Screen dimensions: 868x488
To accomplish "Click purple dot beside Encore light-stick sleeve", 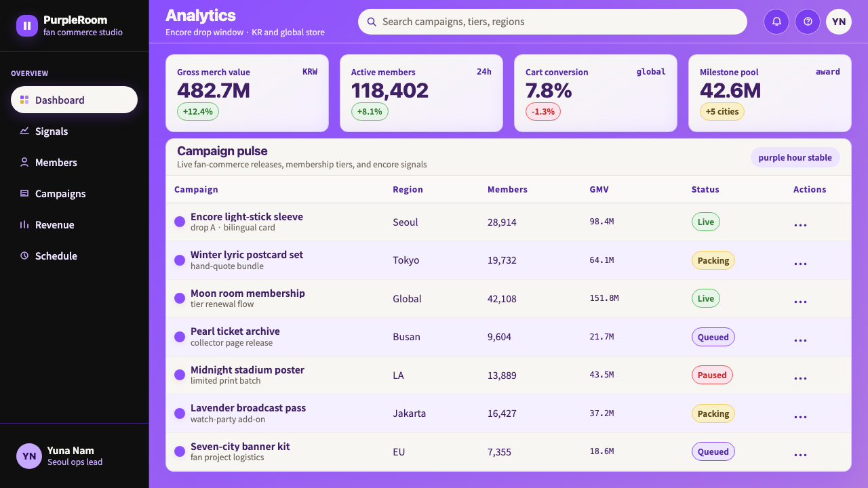I will [180, 222].
